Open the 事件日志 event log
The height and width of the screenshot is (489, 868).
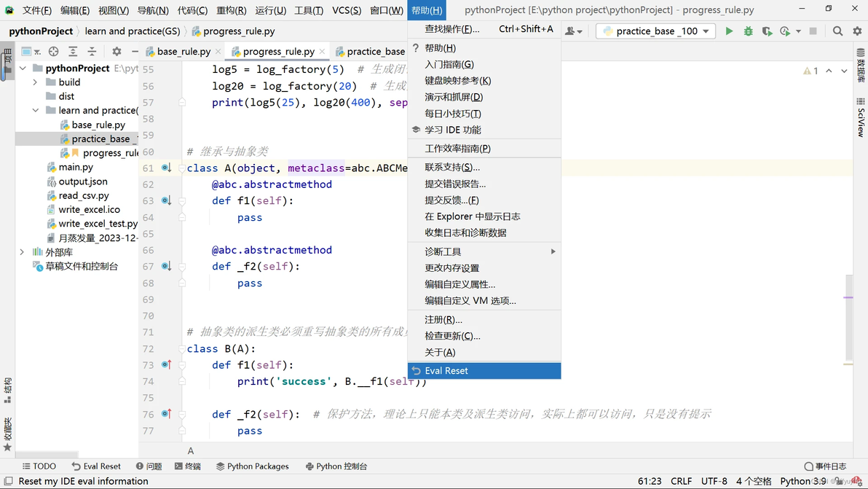tap(825, 466)
